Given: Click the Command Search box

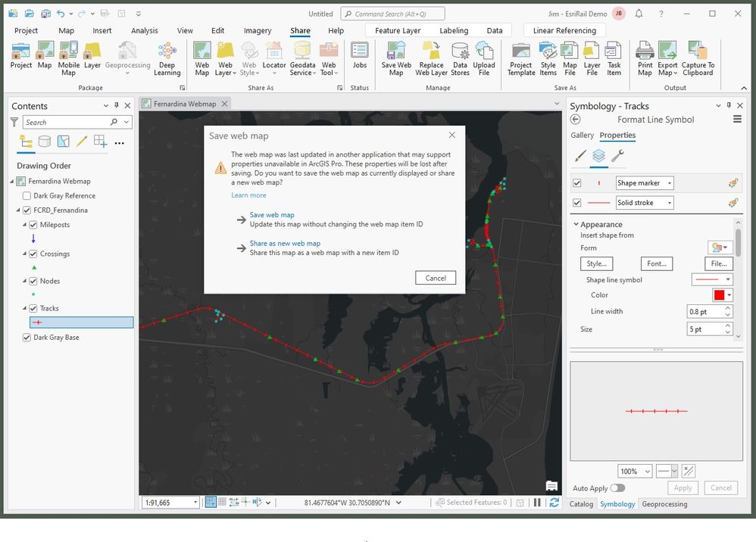Looking at the screenshot, I should pos(392,14).
